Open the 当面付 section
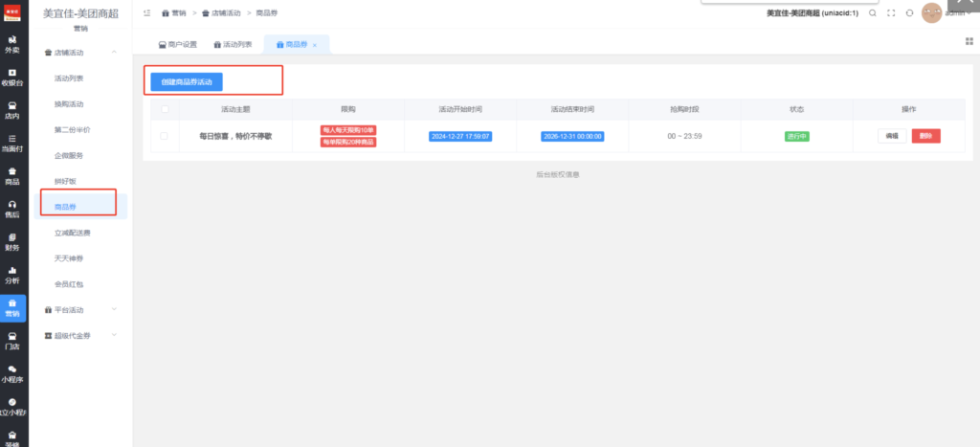Image resolution: width=980 pixels, height=447 pixels. [11, 144]
